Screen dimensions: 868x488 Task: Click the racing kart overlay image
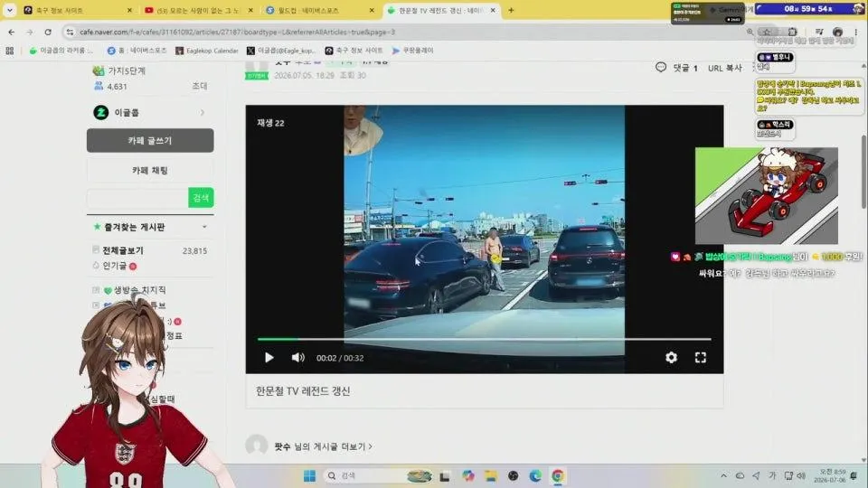[767, 195]
